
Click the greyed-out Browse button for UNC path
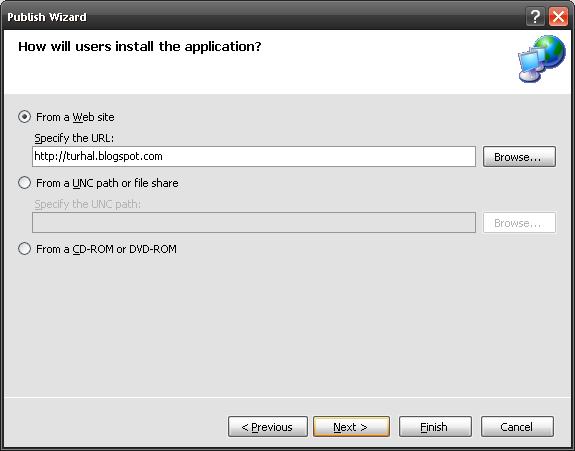[519, 223]
